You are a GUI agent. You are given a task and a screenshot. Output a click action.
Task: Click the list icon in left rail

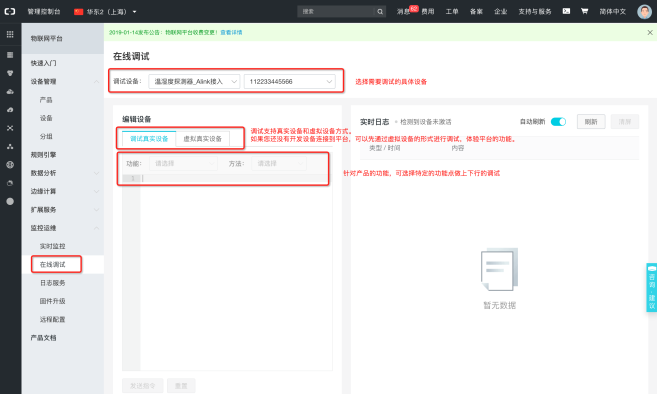[10, 55]
